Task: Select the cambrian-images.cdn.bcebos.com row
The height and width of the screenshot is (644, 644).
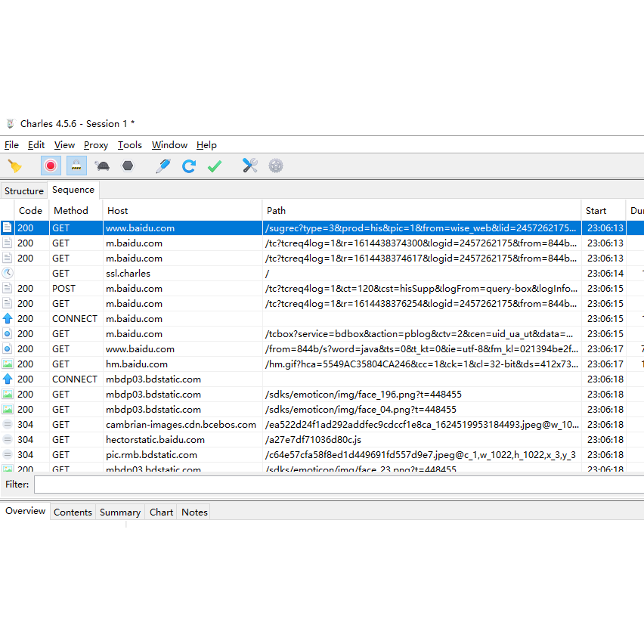Action: (x=322, y=424)
